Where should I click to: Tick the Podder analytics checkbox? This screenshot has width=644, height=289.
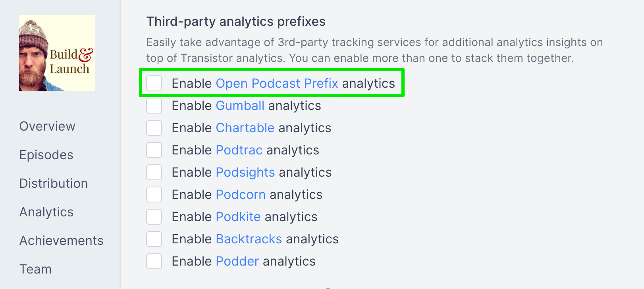point(154,261)
